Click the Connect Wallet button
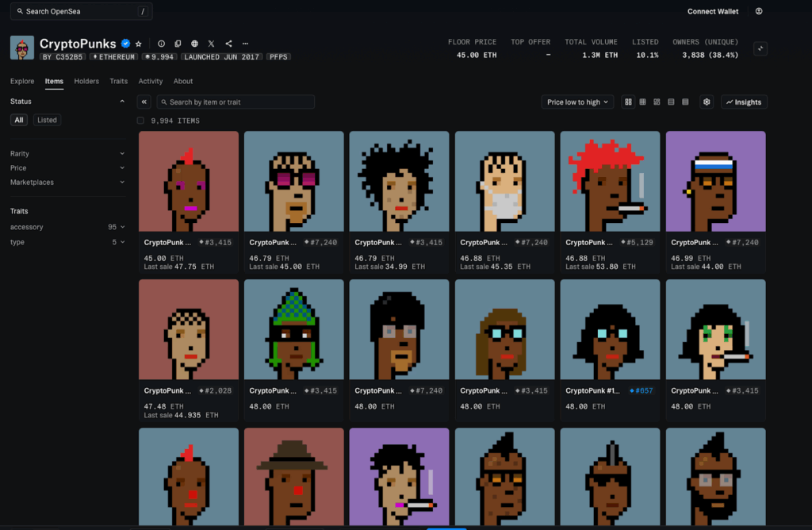The width and height of the screenshot is (812, 530). (713, 11)
